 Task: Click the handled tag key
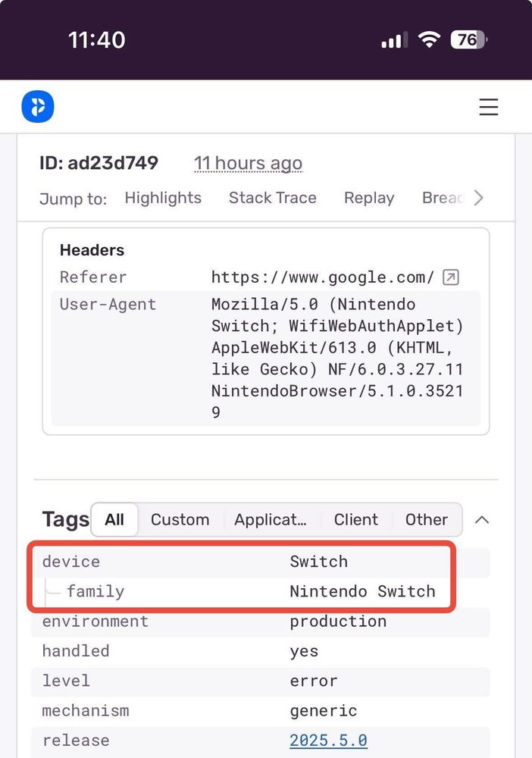76,651
